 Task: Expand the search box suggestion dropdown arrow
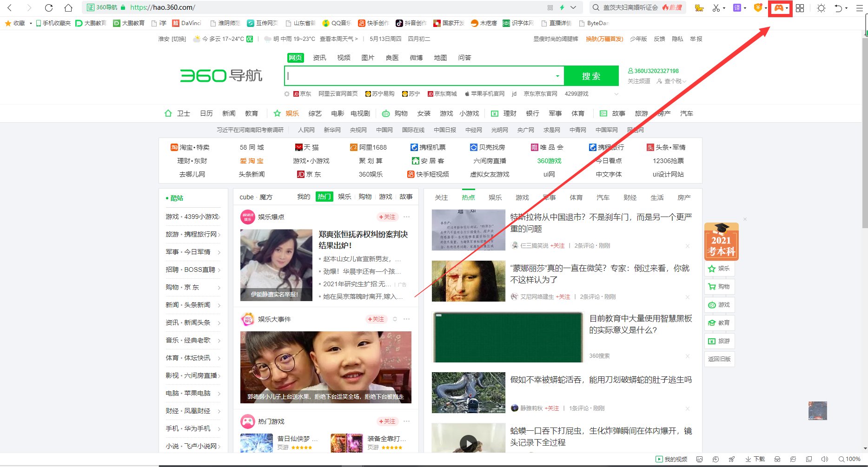tap(557, 75)
